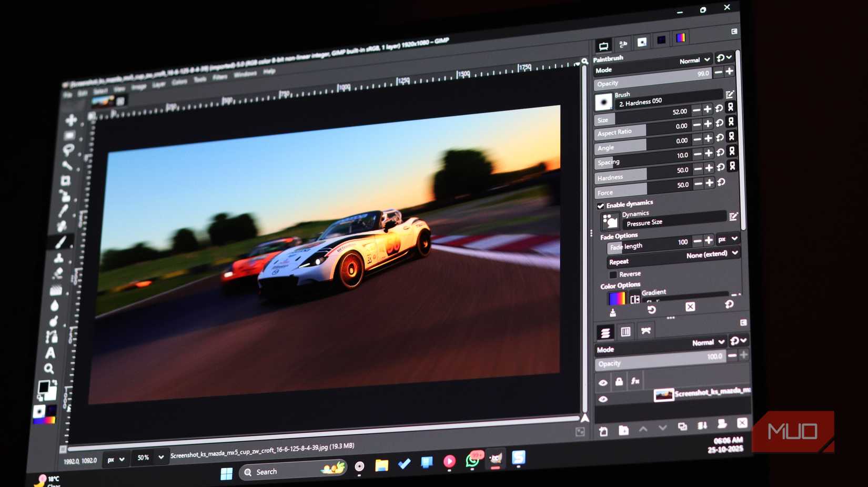Increase the brush Size with plus button

click(707, 110)
